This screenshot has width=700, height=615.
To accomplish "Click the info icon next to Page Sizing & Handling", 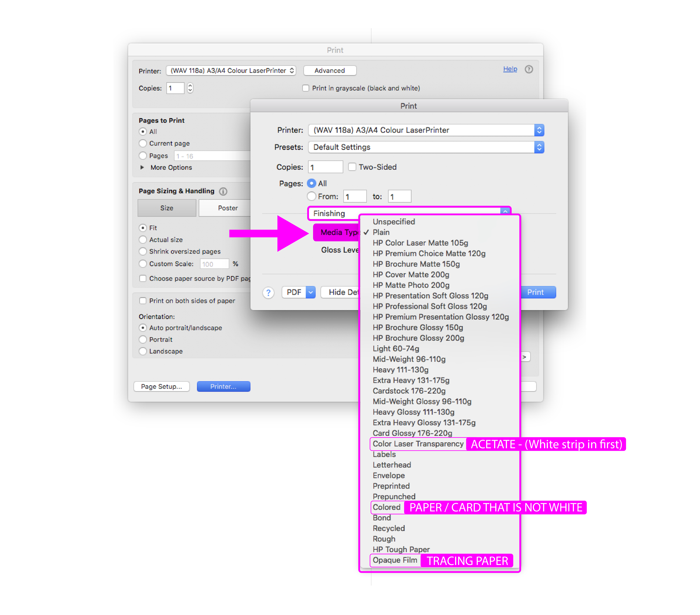I will [223, 191].
